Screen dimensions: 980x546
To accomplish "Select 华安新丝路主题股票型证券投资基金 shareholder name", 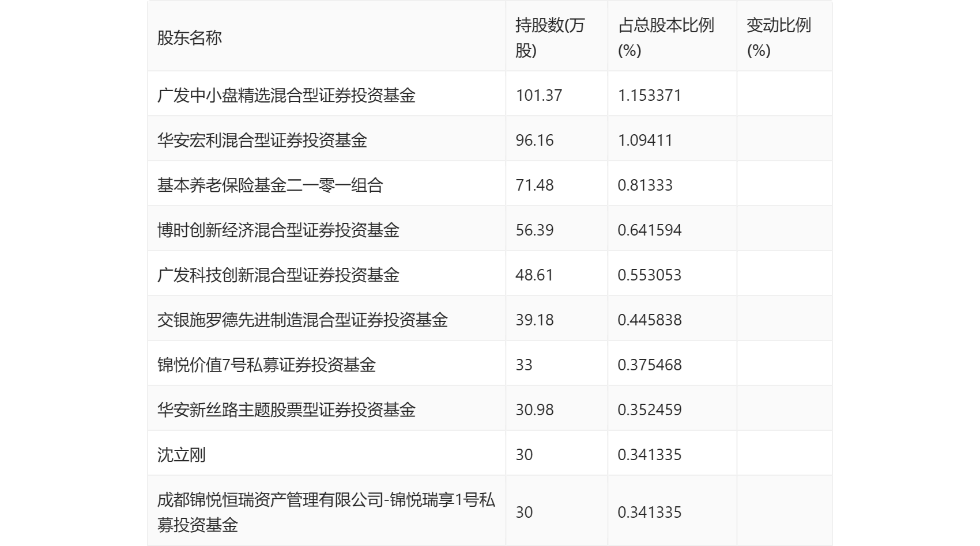I will pos(287,409).
